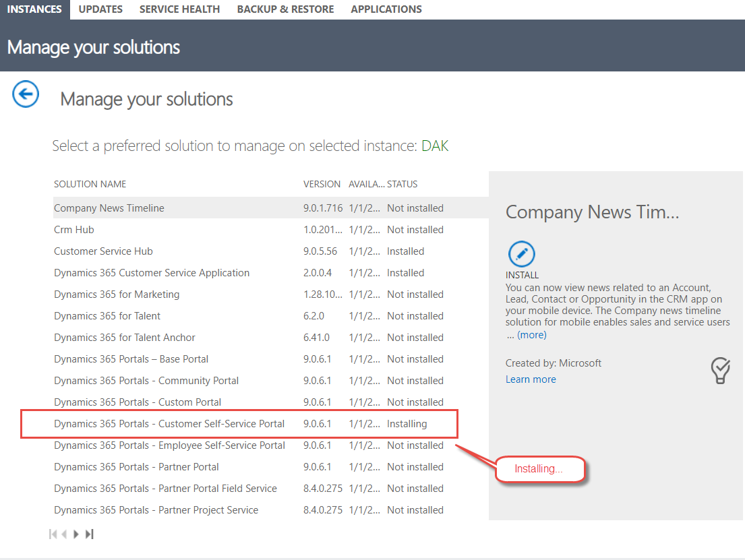Image resolution: width=745 pixels, height=560 pixels.
Task: Expand description with (more) link
Action: point(532,335)
